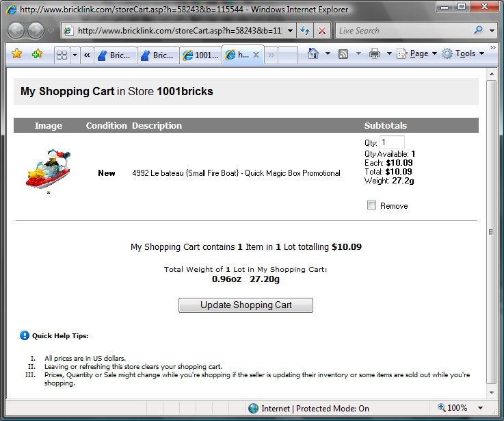The height and width of the screenshot is (421, 504).
Task: Open the Favorites Center star icon
Action: (x=16, y=53)
